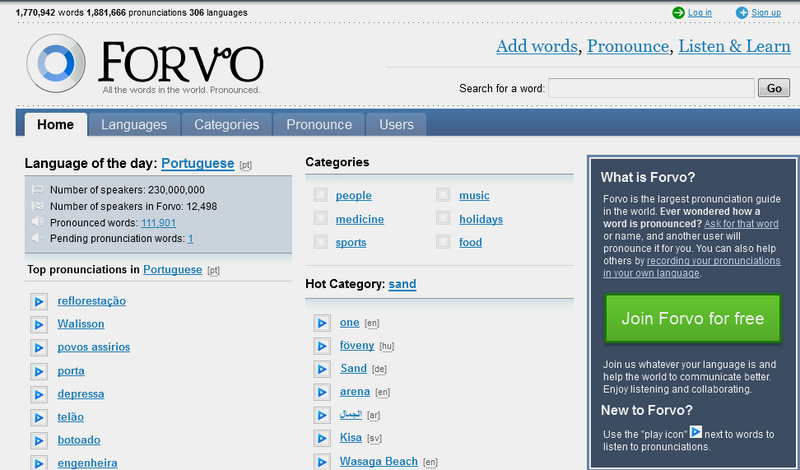Click the medicine category icon
Screen dimensions: 800x470
[320, 218]
